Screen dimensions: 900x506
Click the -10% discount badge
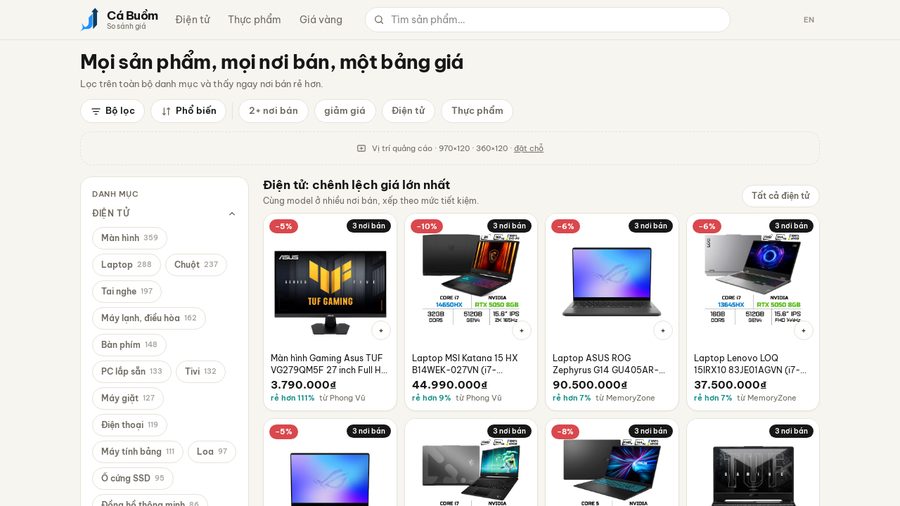point(426,226)
